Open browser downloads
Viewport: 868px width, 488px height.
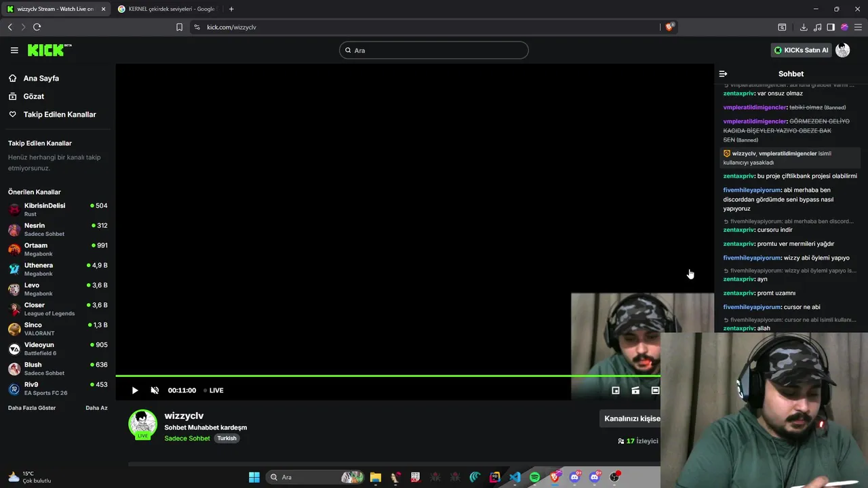click(804, 27)
